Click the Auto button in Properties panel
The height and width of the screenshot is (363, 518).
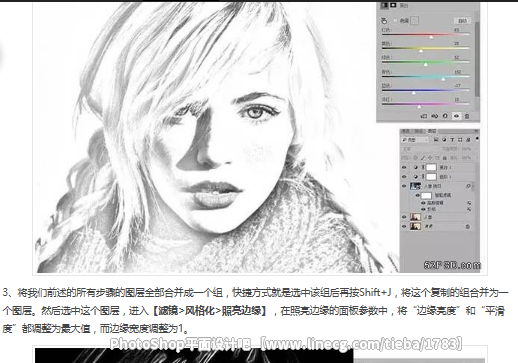(x=462, y=21)
